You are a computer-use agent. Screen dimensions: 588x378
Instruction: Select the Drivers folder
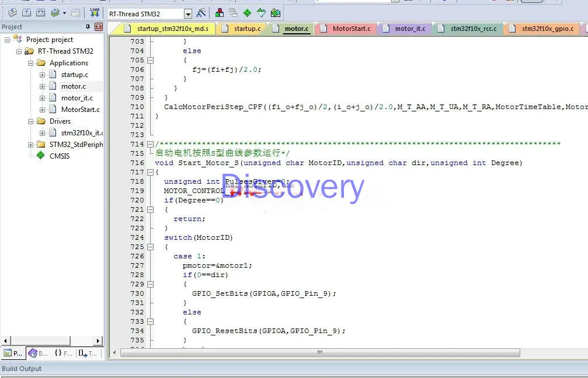tap(60, 121)
